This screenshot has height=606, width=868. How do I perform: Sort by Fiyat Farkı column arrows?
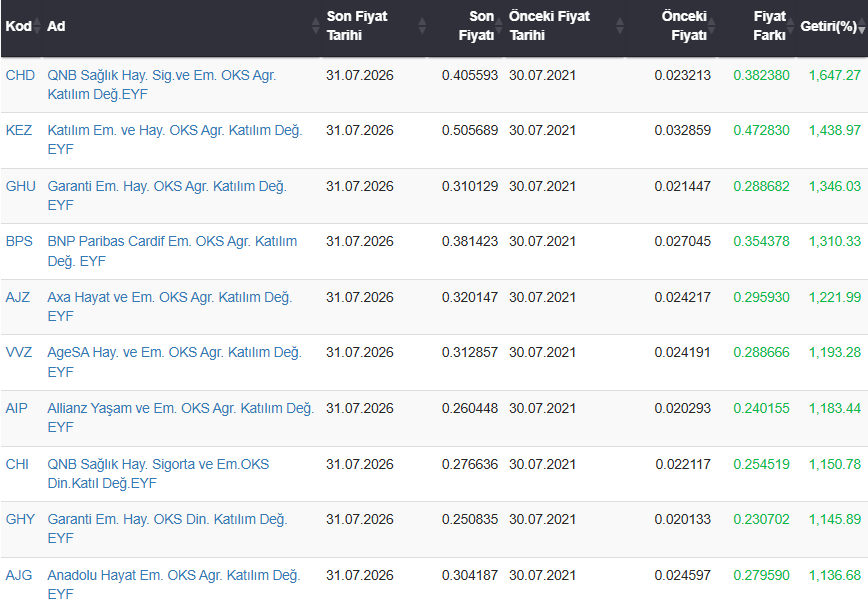pyautogui.click(x=790, y=26)
